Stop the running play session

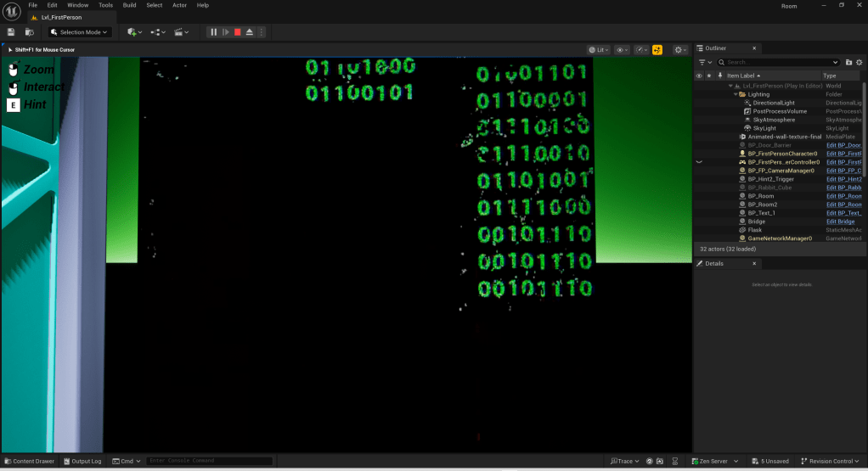[238, 32]
